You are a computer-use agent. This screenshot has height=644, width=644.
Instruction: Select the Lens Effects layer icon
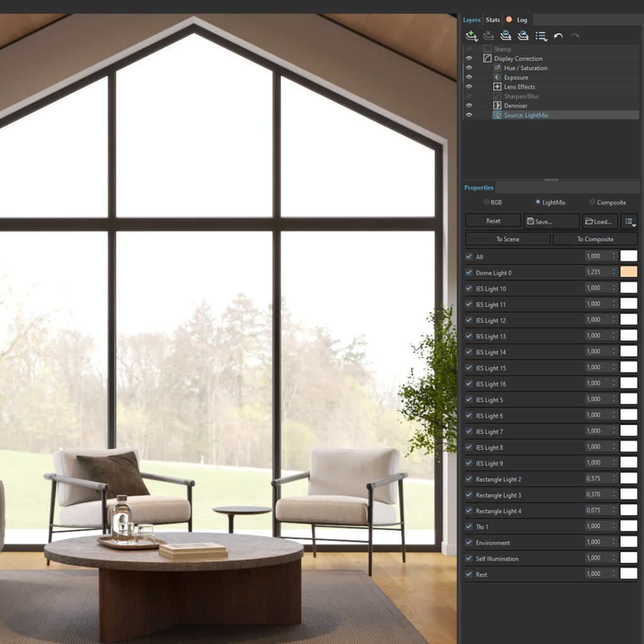[x=497, y=87]
